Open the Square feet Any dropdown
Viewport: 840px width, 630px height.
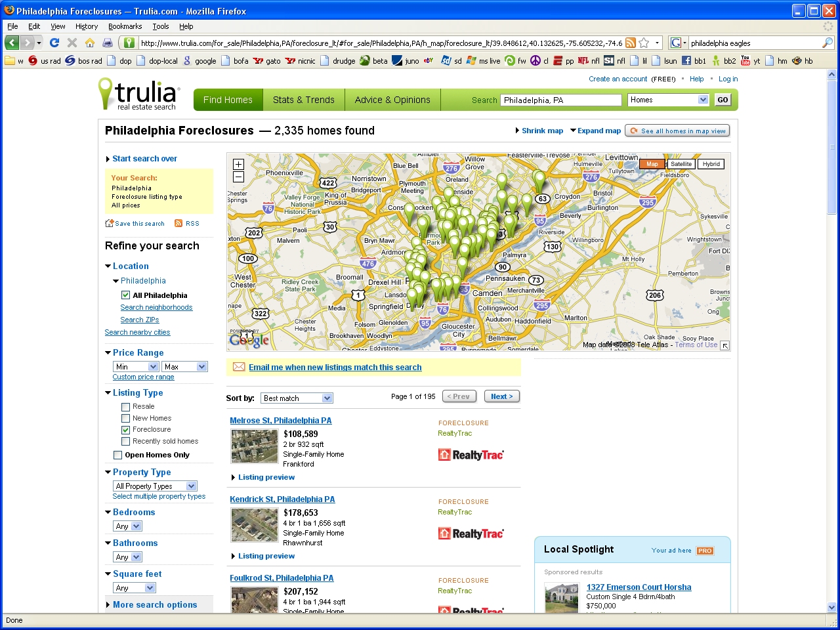coord(134,588)
